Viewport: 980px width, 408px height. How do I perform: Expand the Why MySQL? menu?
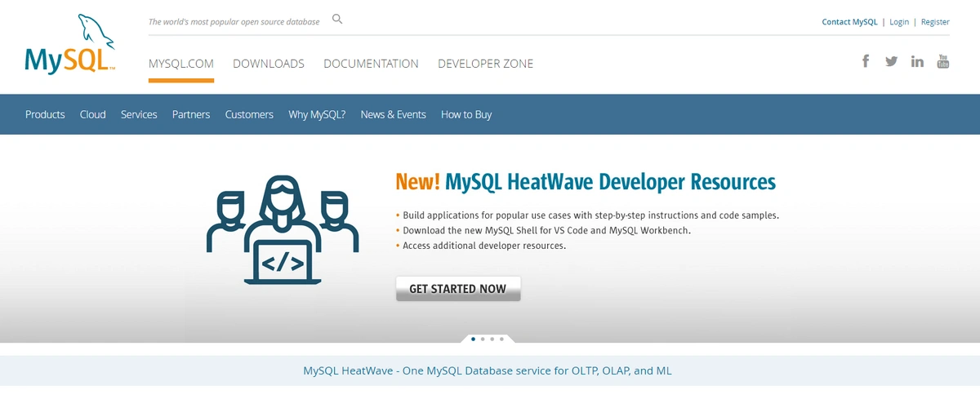[x=317, y=114]
